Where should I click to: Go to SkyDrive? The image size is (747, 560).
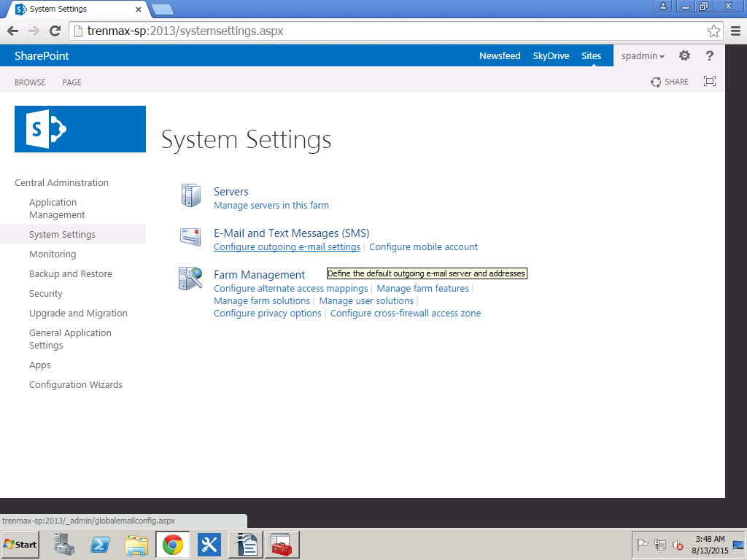pos(551,55)
